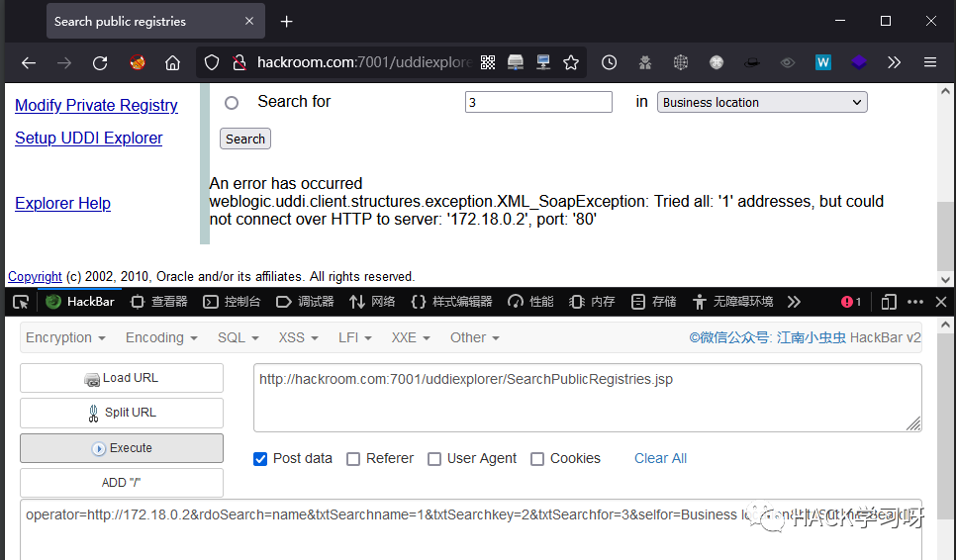Open the QR code icon in address bar
Viewport: 956px width, 560px height.
[x=488, y=62]
